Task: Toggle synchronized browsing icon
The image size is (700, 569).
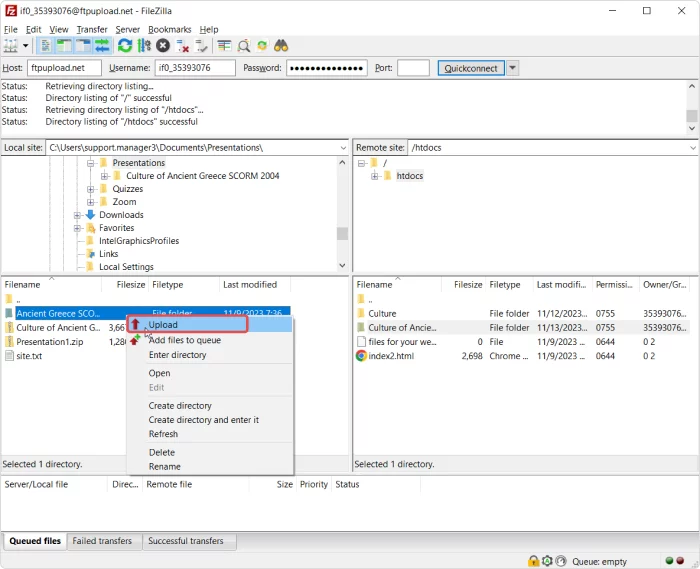Action: [x=262, y=46]
